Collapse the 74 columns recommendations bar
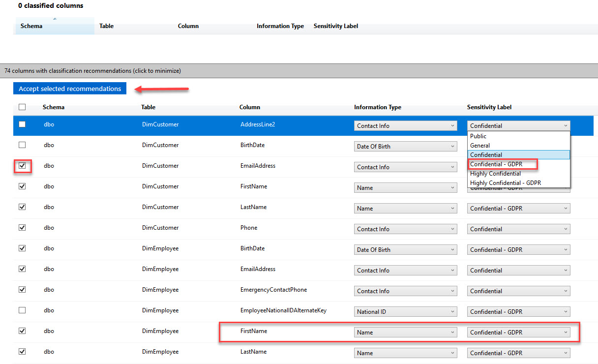Viewport: 598px width, 364px height. tap(92, 71)
